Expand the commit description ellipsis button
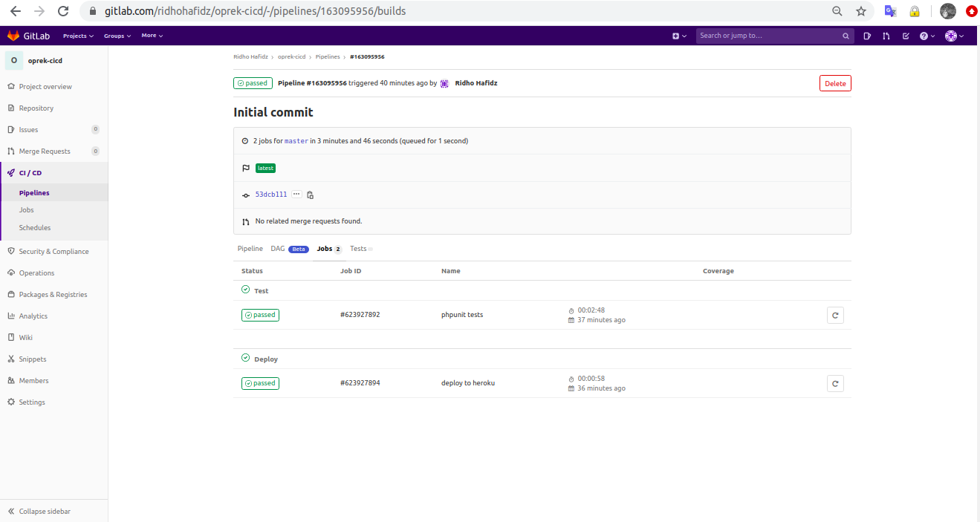Viewport: 980px width, 522px height. tap(296, 195)
